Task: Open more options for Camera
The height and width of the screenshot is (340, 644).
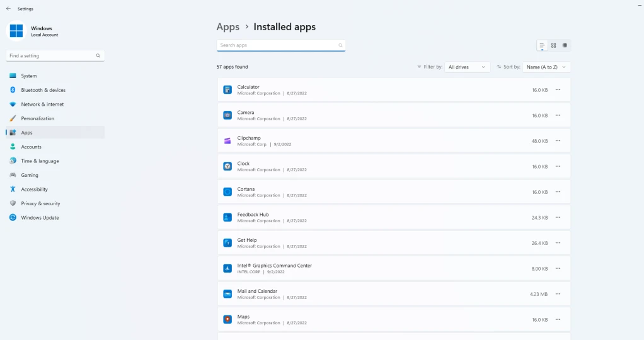Action: pyautogui.click(x=558, y=115)
